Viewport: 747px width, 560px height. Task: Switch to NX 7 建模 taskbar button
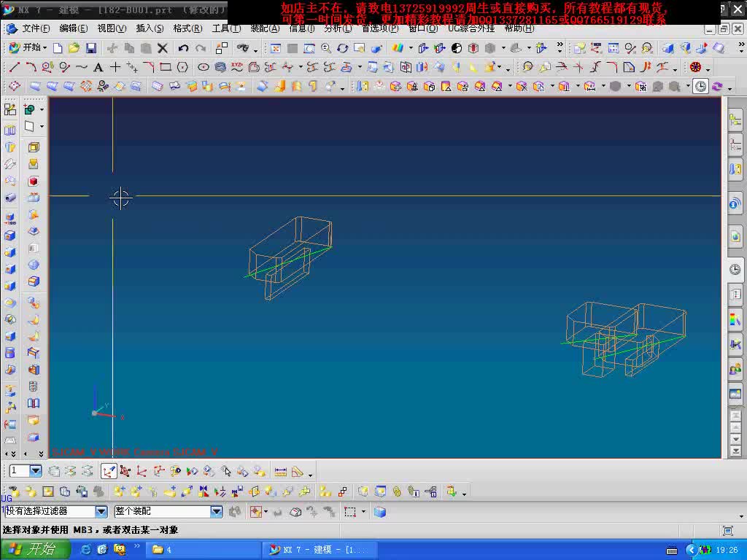pyautogui.click(x=320, y=550)
